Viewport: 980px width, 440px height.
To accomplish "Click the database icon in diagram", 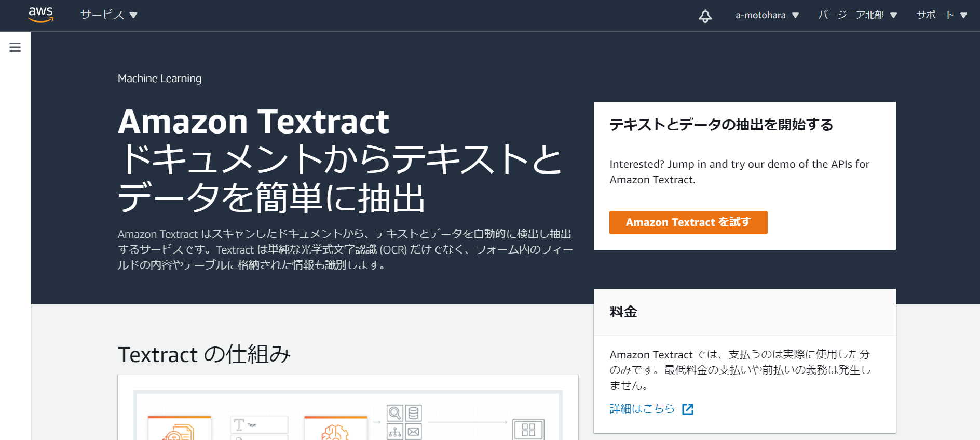I will tap(413, 413).
